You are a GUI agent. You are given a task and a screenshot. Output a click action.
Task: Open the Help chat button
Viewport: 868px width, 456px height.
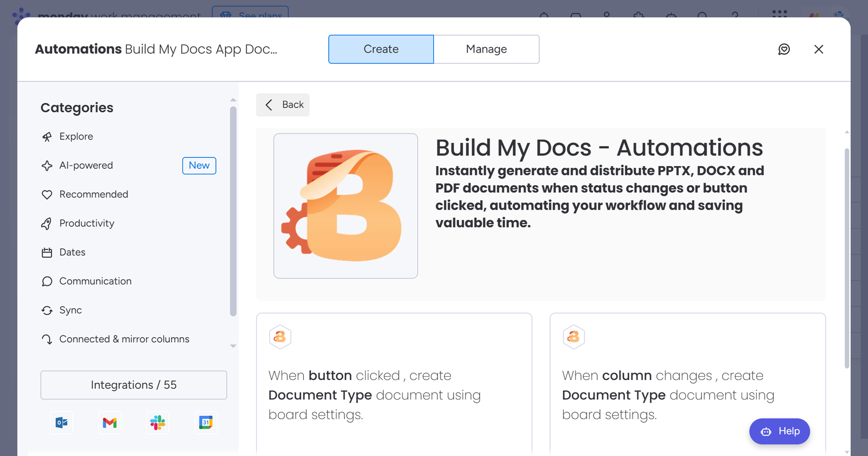[780, 431]
